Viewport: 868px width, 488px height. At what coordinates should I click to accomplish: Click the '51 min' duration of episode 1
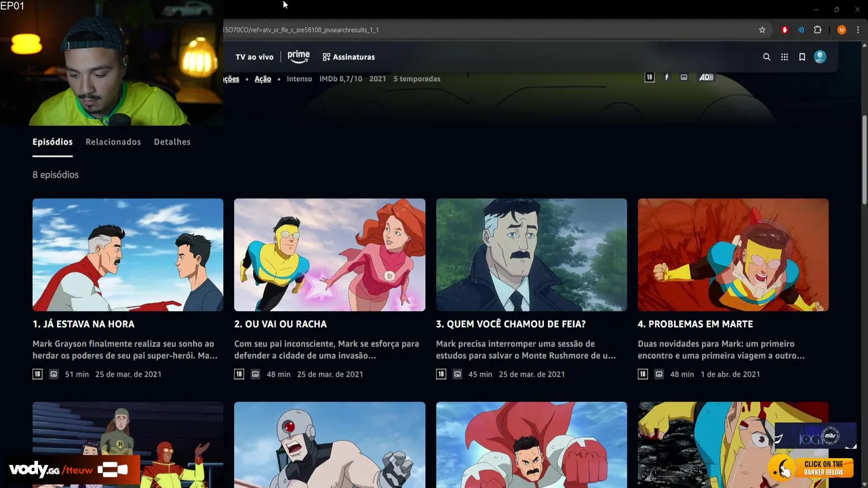coord(77,374)
